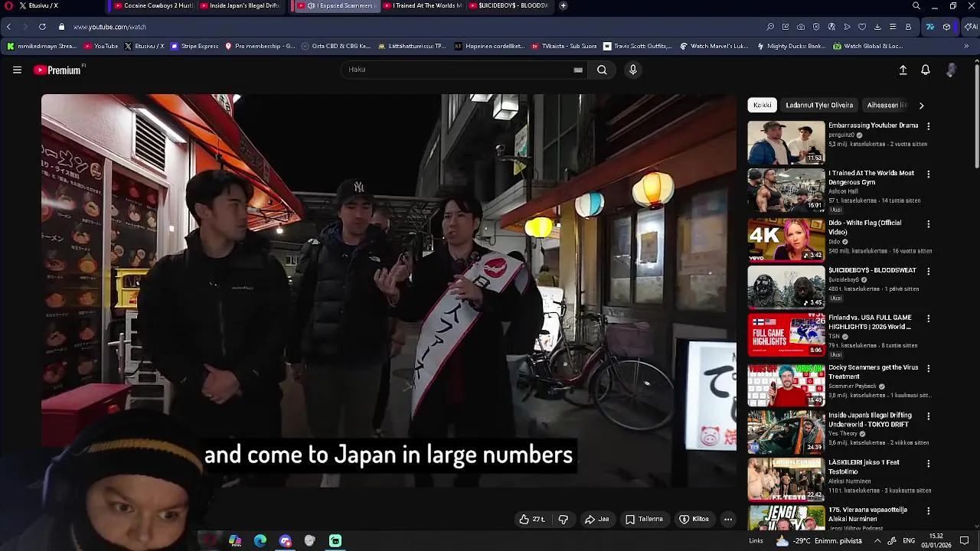Click the translate page globe icon
Viewport: 980px width, 551px height.
831,27
